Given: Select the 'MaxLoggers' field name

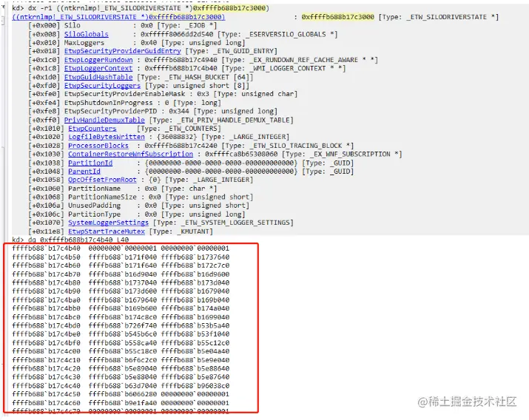Looking at the screenshot, I should [x=84, y=42].
